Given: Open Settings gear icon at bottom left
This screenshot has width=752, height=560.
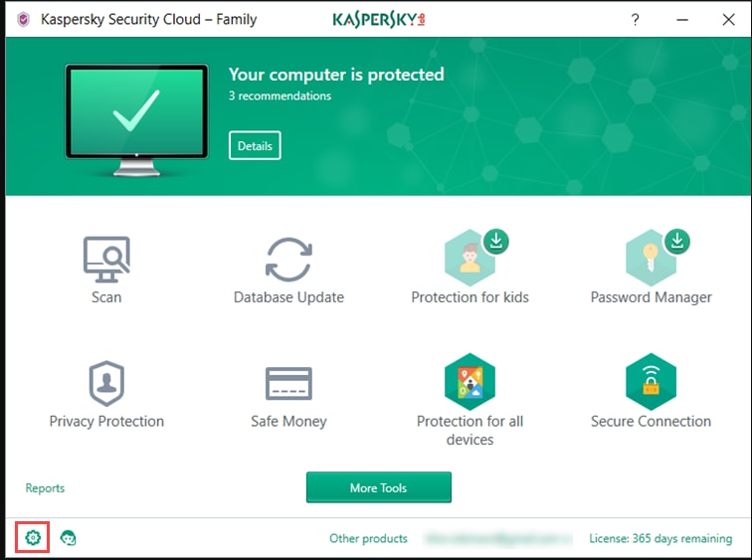Looking at the screenshot, I should point(33,537).
